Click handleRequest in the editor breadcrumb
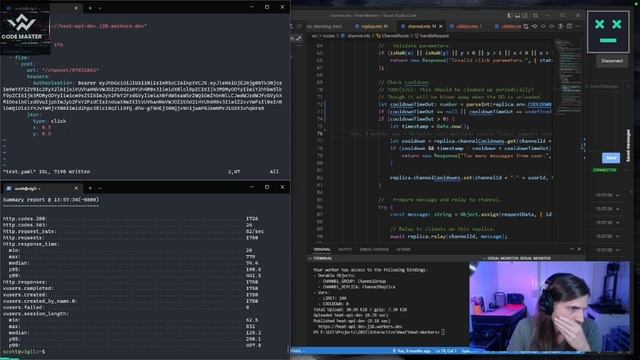The image size is (640, 360). point(432,36)
